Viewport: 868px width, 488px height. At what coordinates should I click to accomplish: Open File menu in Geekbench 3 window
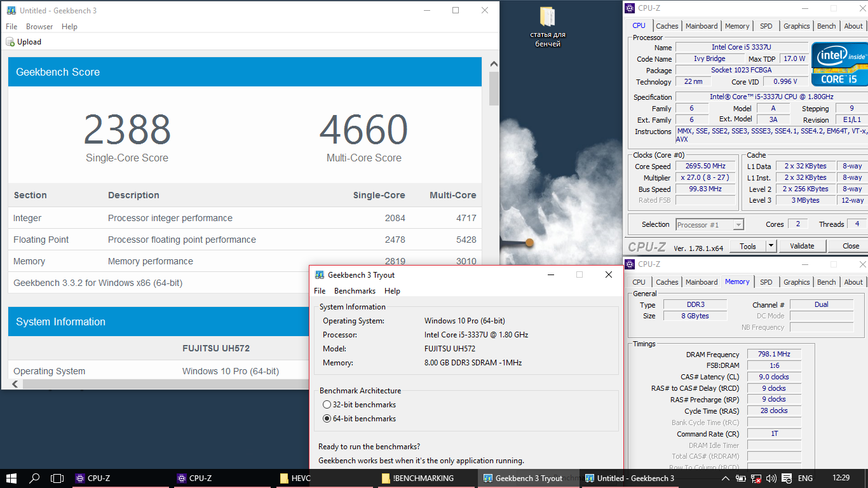[x=11, y=27]
